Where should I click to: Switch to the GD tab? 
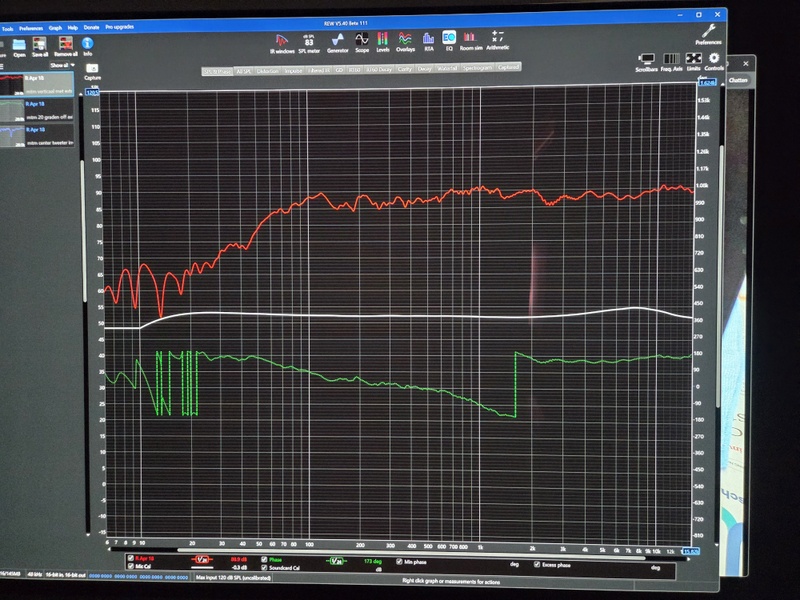click(x=339, y=70)
